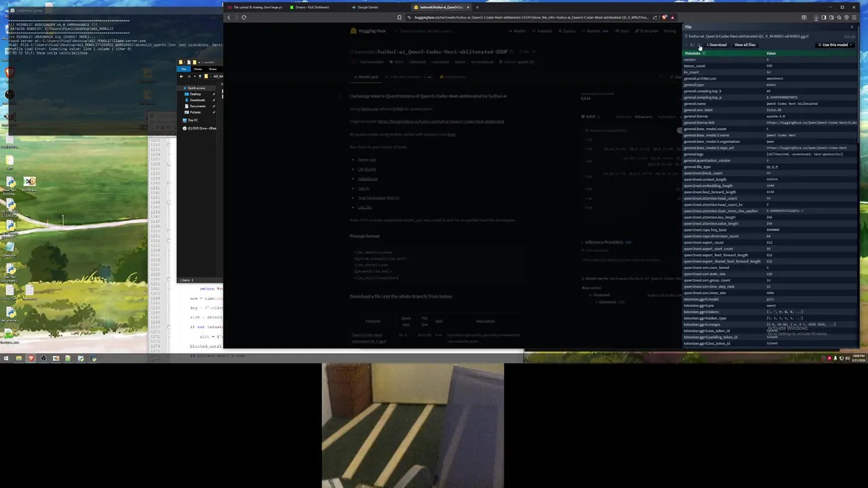Select Pictures in File Explorer sidebar
868x488 pixels.
(x=195, y=113)
